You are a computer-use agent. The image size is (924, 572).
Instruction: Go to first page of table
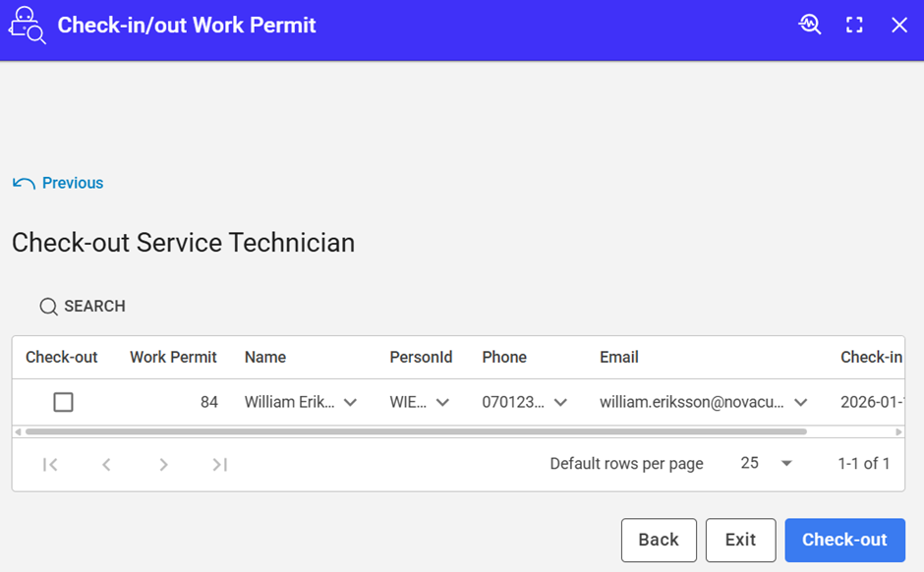[x=50, y=464]
